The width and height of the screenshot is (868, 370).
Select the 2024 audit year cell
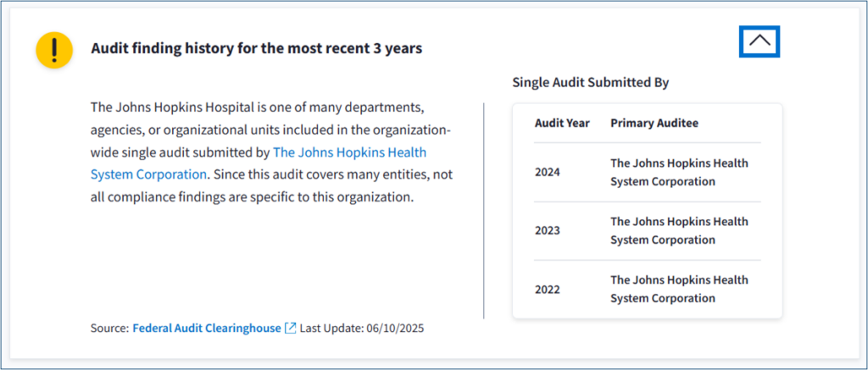[x=547, y=172]
